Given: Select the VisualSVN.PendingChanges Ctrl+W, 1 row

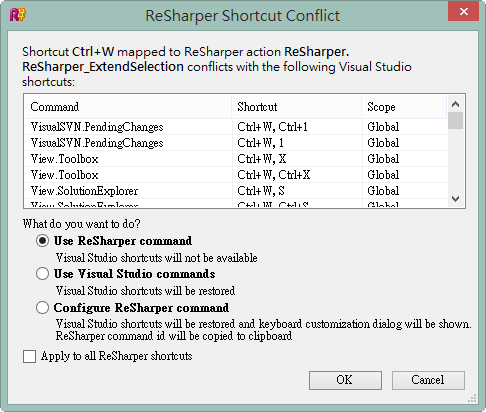Looking at the screenshot, I should click(x=236, y=143).
